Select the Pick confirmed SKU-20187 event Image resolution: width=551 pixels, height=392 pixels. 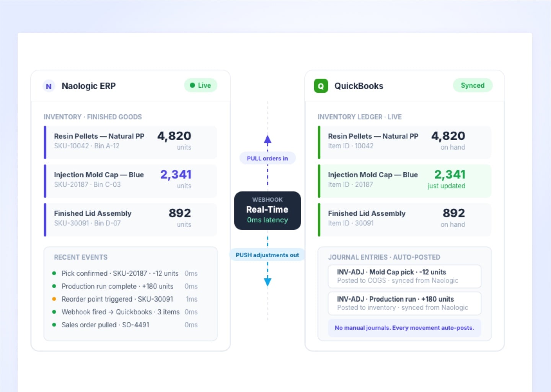tap(125, 273)
